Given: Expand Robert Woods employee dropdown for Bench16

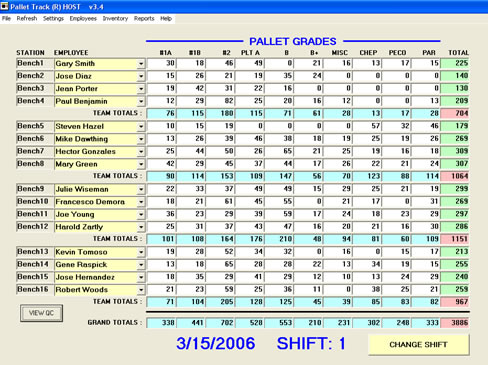Looking at the screenshot, I should pos(141,290).
